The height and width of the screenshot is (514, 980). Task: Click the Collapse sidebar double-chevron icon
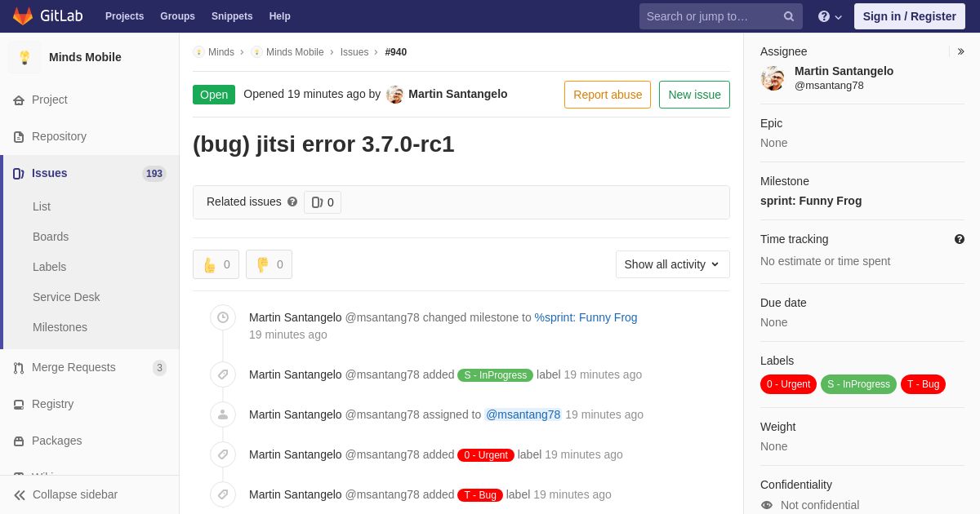click(20, 495)
